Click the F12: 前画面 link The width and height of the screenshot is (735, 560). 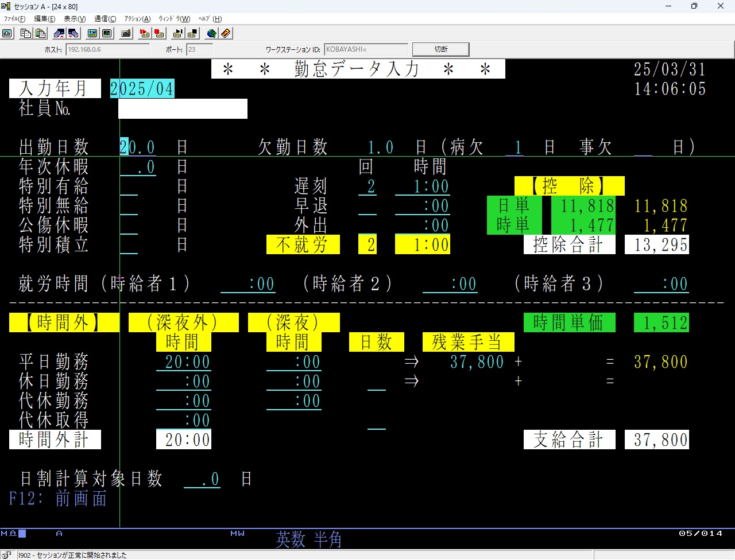pyautogui.click(x=58, y=498)
